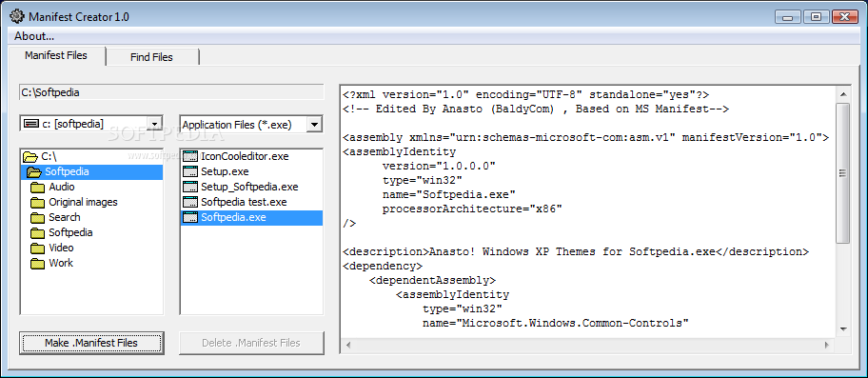Click the Original images folder icon
The height and width of the screenshot is (378, 868).
[38, 202]
